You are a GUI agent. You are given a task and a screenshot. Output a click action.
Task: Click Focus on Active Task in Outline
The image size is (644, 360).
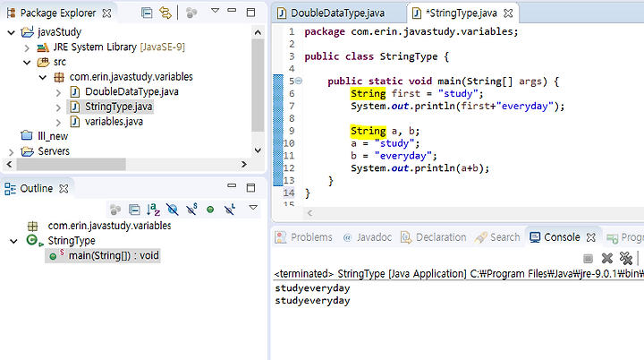[115, 210]
